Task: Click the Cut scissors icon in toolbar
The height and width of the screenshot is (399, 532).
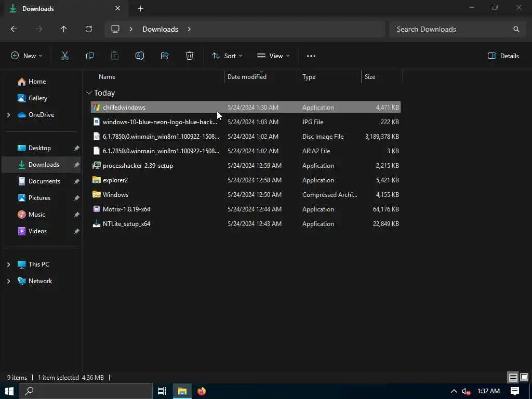Action: (65, 56)
